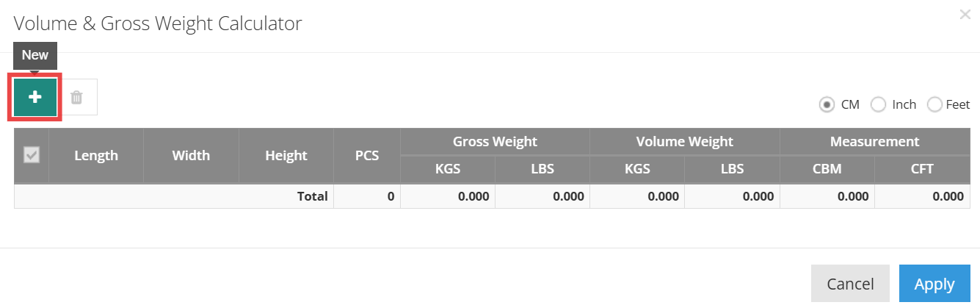Click the Total PCS value cell
This screenshot has width=980, height=305.
coord(367,196)
